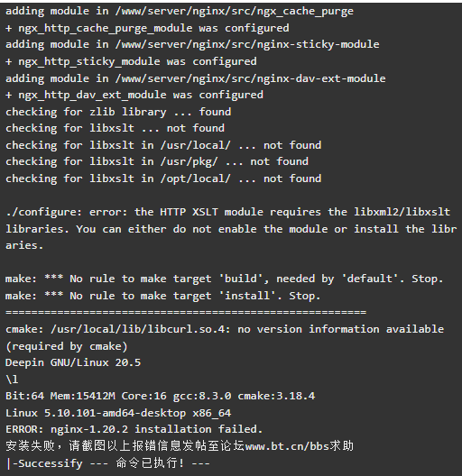Click the www.bt.cn/bbs forum URL text
This screenshot has height=476, width=462.
[x=287, y=446]
